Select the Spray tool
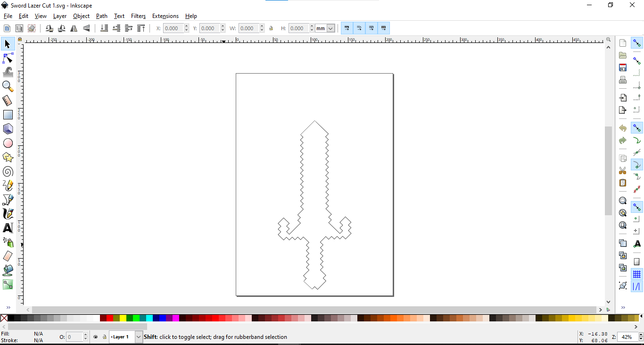644x345 pixels. coord(8,242)
